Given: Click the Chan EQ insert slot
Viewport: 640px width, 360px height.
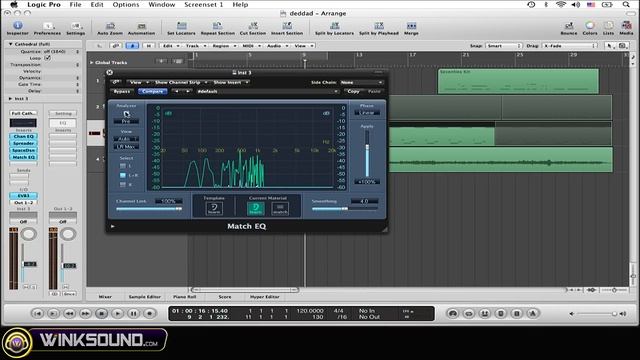Looking at the screenshot, I should coord(23,136).
